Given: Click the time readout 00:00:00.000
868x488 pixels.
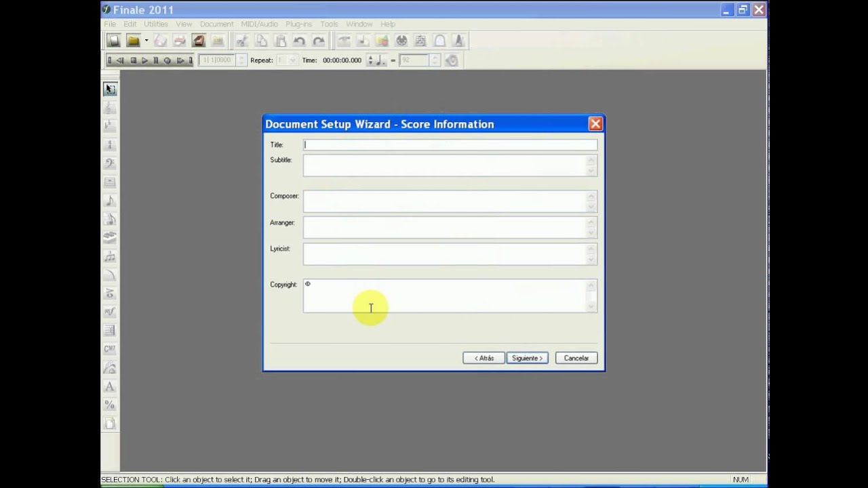Looking at the screenshot, I should 342,60.
